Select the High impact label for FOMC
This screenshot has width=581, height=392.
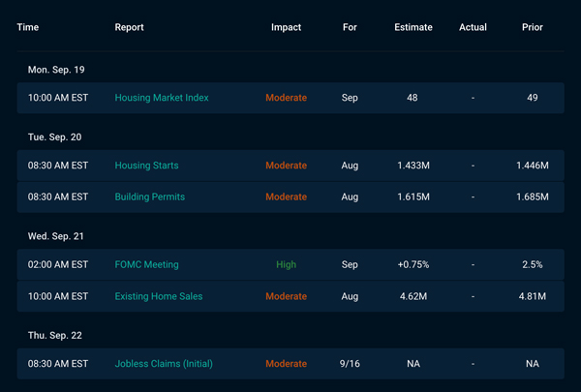[x=286, y=264]
